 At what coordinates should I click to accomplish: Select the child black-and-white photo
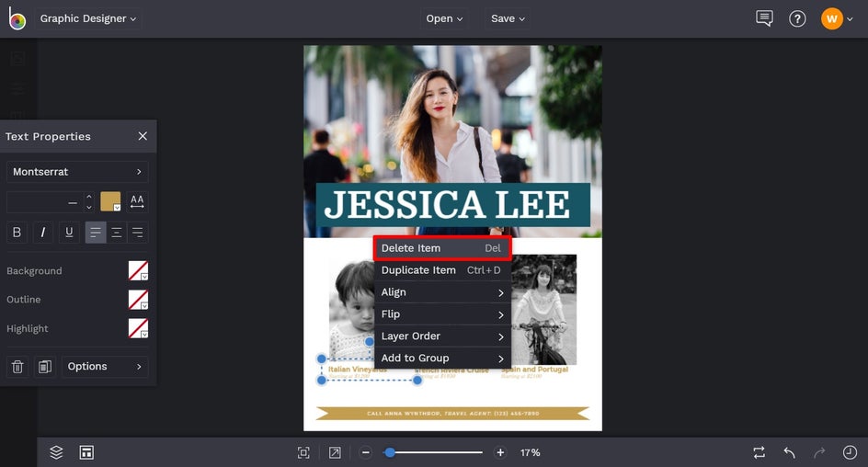351,310
